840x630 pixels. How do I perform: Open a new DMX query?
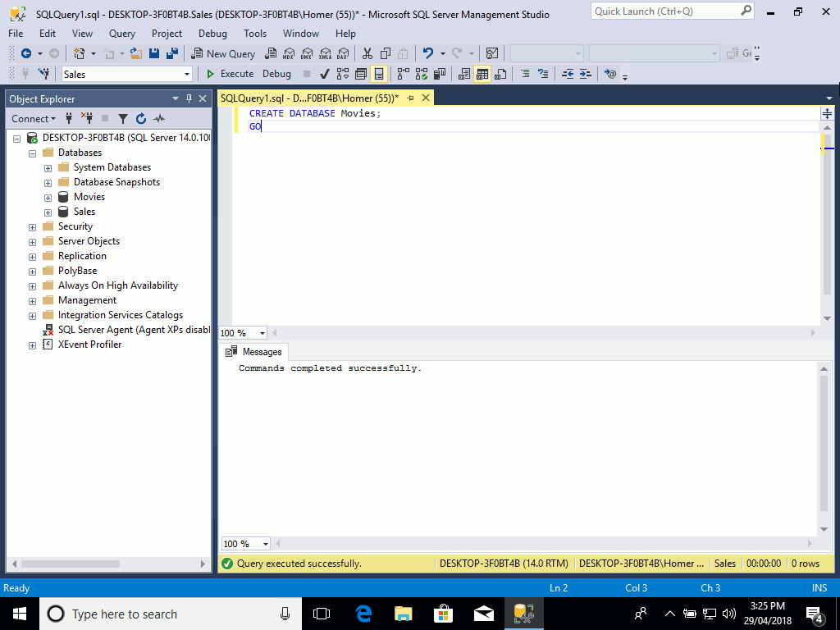click(307, 53)
